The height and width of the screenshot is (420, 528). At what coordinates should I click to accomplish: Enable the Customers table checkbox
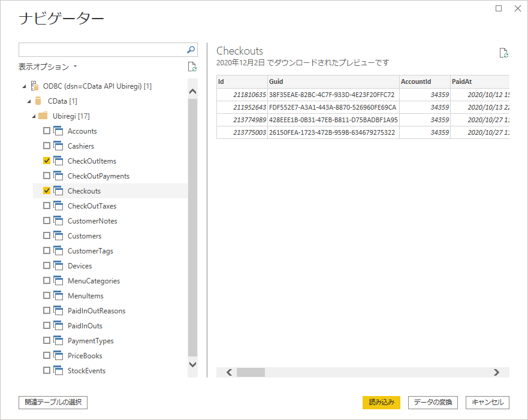coord(47,236)
